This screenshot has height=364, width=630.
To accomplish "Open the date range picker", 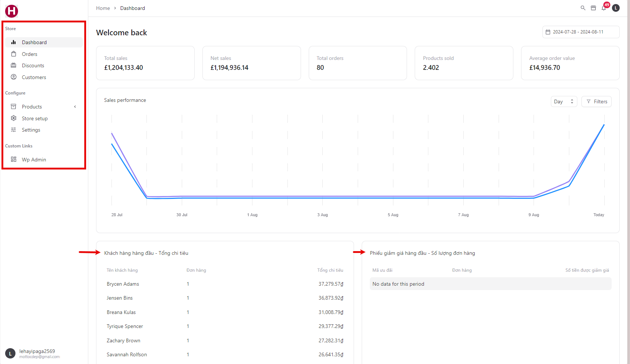I will click(581, 32).
